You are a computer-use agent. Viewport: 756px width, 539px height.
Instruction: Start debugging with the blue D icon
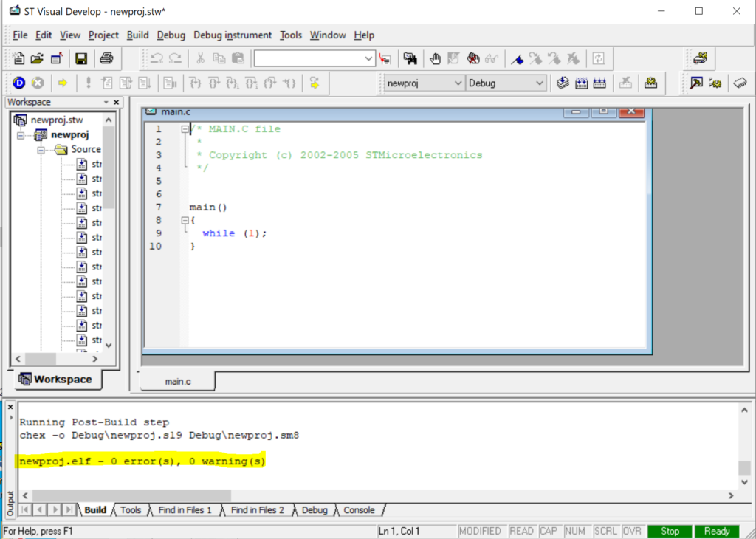(x=18, y=83)
